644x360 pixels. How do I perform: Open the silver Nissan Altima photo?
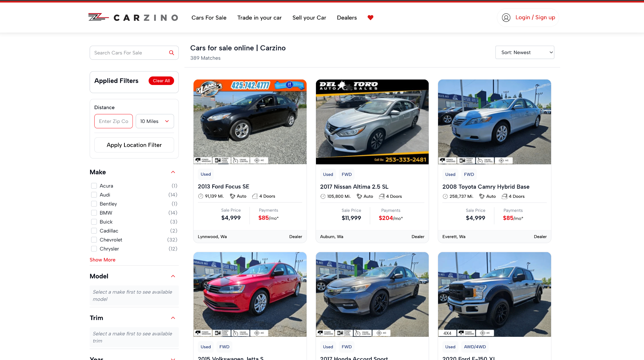pos(372,122)
